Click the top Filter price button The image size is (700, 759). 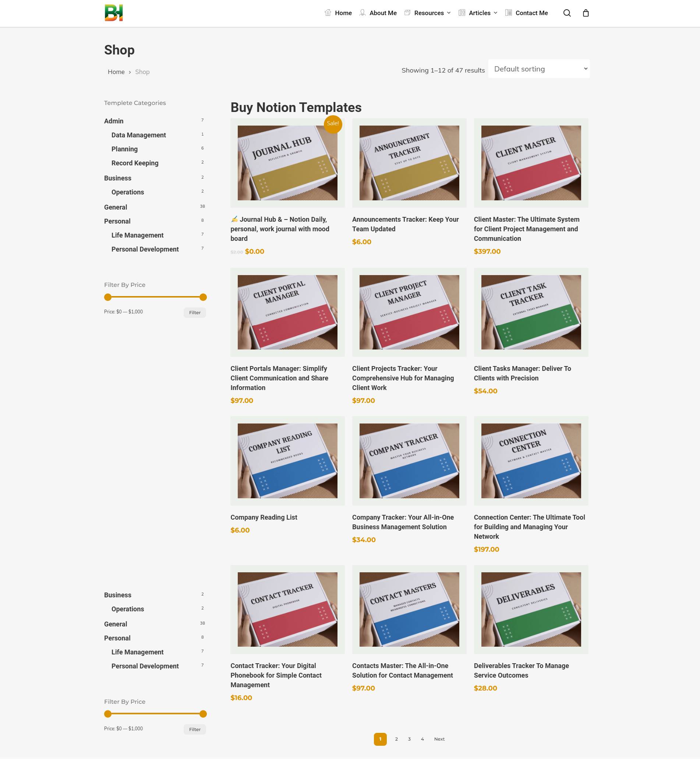click(x=195, y=313)
